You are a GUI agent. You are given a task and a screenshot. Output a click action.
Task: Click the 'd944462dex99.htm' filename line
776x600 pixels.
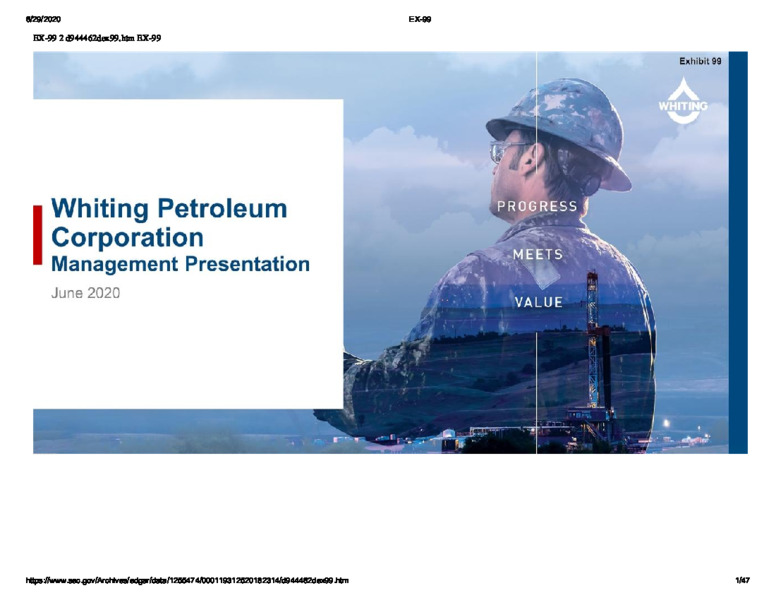97,38
